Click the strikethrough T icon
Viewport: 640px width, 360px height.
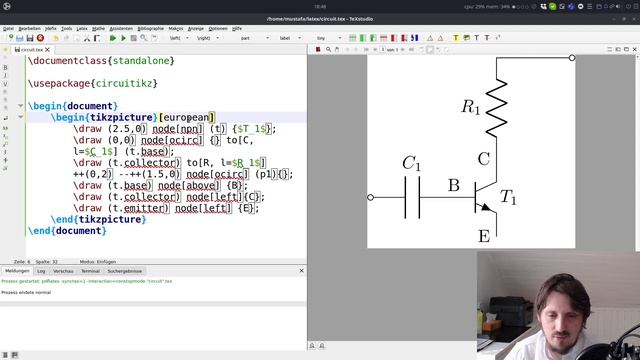(x=487, y=38)
